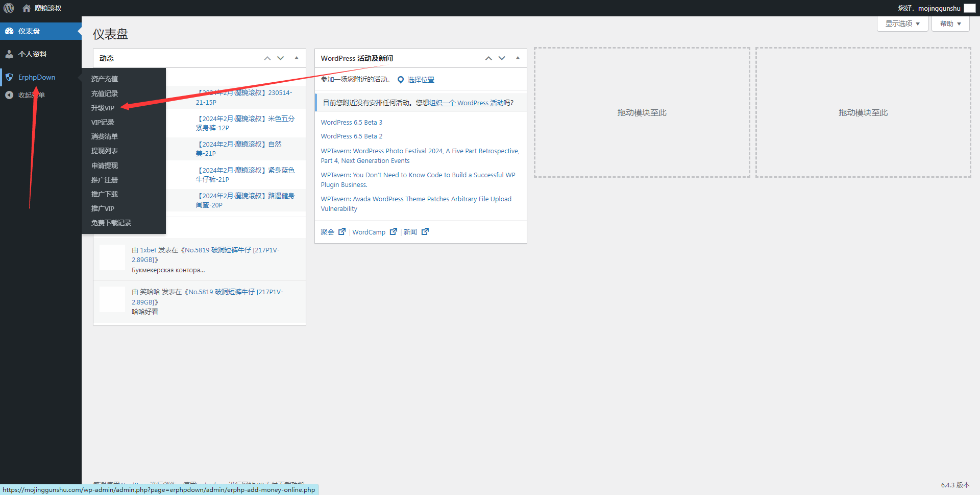The height and width of the screenshot is (495, 980).
Task: Click the 1xbet comment avatar thumbnail
Action: (x=112, y=257)
